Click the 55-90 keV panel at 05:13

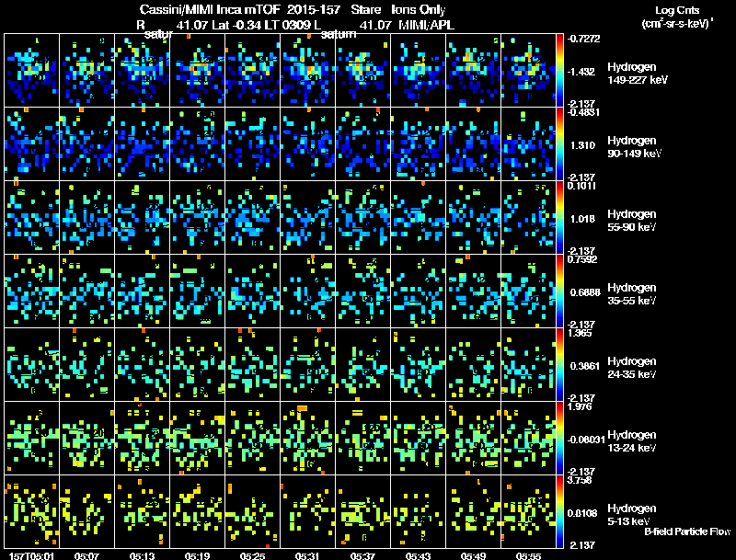[x=143, y=218]
